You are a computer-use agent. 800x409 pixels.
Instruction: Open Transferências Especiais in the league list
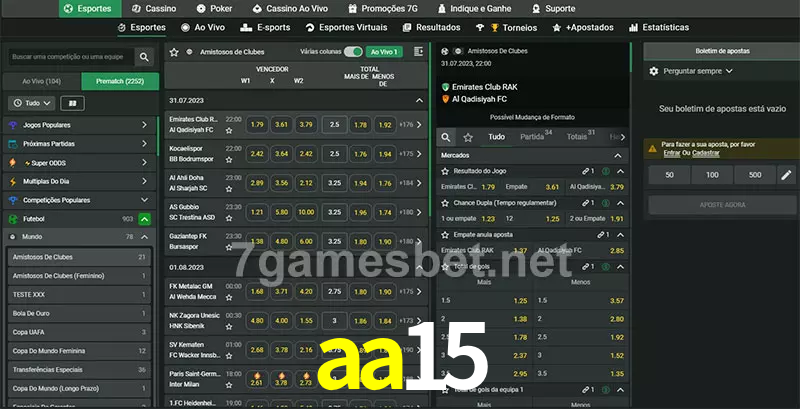79,370
